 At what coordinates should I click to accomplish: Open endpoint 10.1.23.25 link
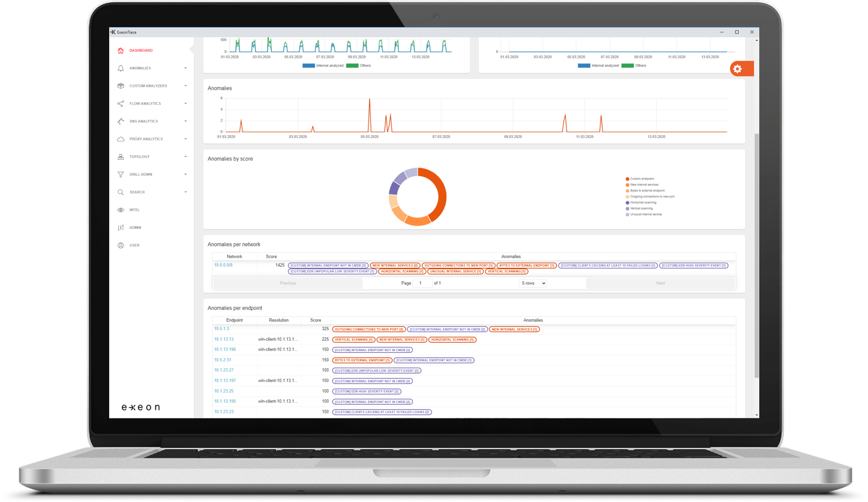pos(224,391)
